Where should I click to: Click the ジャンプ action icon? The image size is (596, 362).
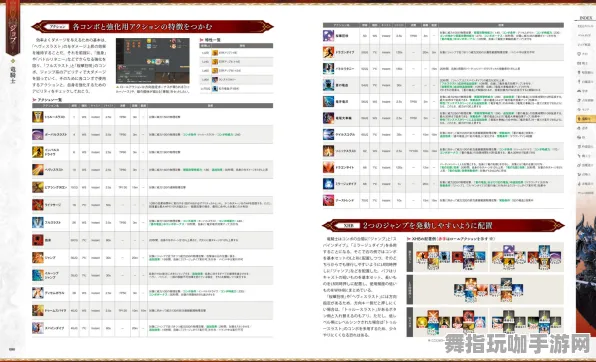[x=38, y=257]
